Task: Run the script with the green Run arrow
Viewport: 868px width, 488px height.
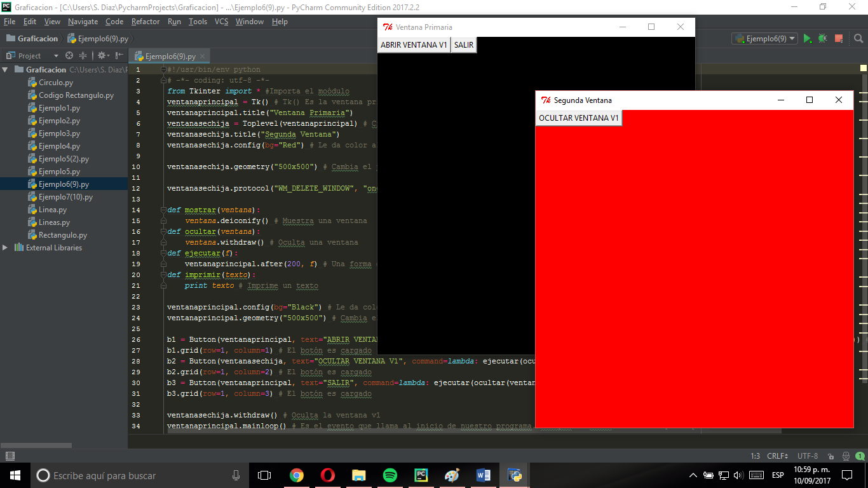Action: [808, 39]
